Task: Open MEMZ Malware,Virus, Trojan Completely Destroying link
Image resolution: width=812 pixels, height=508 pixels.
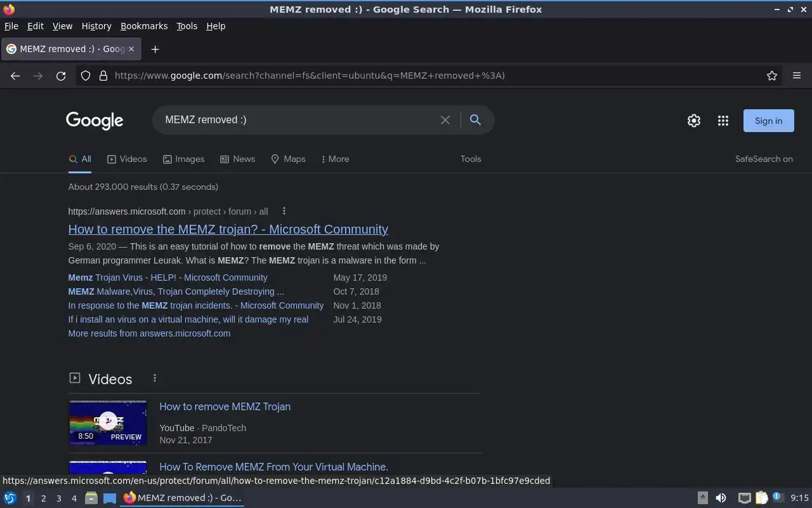Action: [x=176, y=291]
